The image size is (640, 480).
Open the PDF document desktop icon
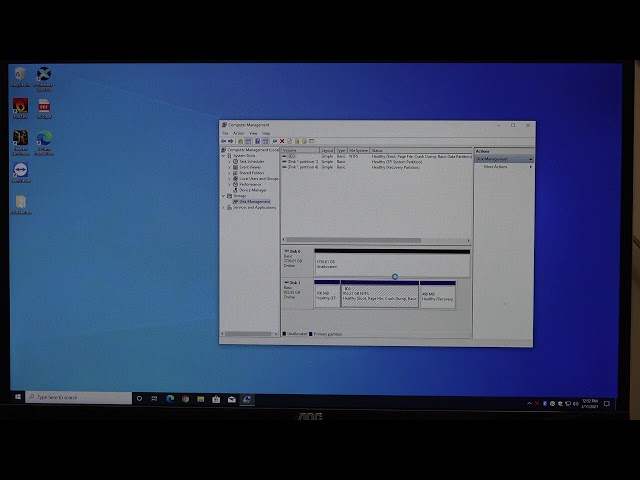point(44,109)
